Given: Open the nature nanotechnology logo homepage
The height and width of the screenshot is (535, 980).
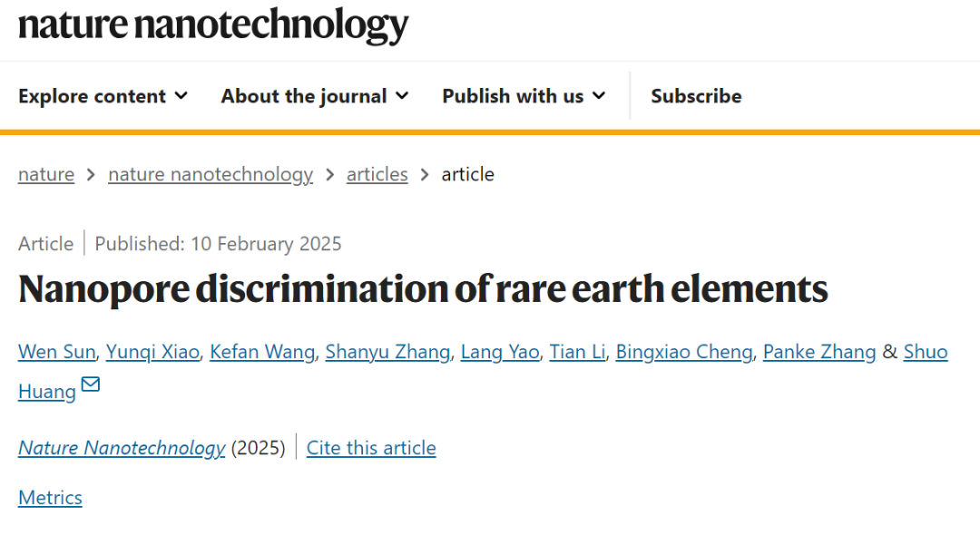Looking at the screenshot, I should point(213,25).
